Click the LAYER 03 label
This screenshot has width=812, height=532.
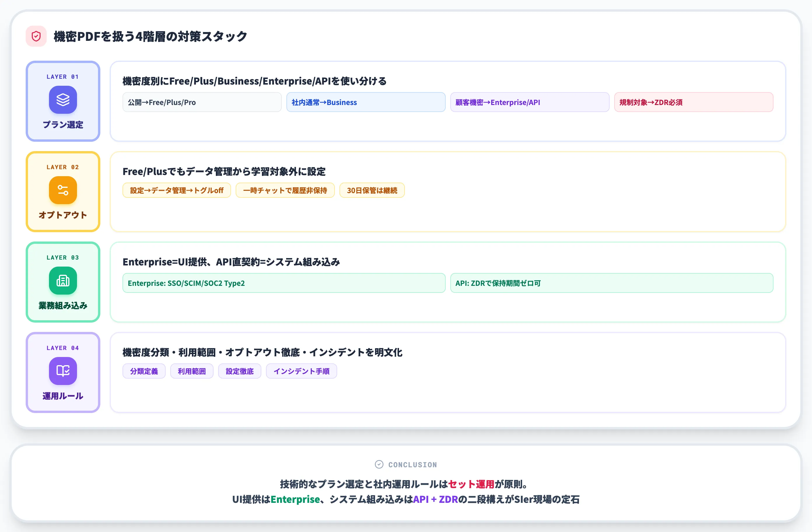[63, 258]
